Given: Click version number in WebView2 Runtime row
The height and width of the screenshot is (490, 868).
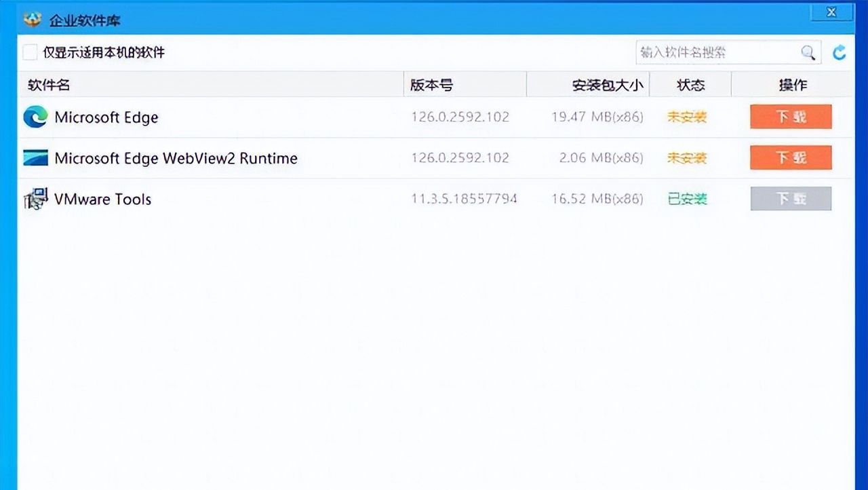Looking at the screenshot, I should click(x=460, y=157).
